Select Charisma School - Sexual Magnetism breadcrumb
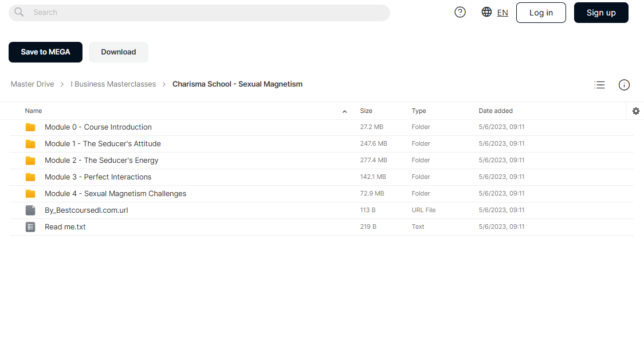644x363 pixels. (237, 84)
